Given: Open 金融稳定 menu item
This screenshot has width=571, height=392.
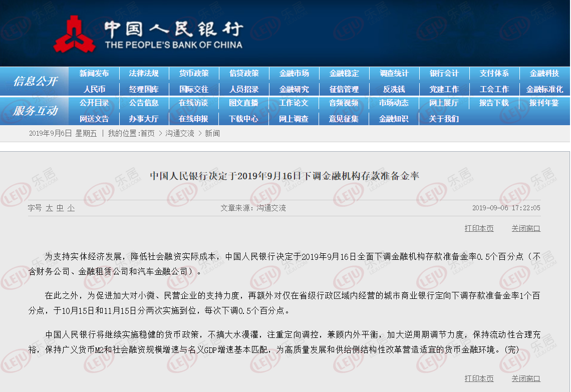Looking at the screenshot, I should pos(344,73).
